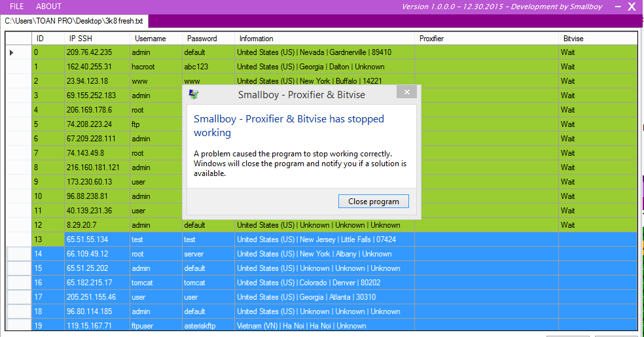This screenshot has height=337, width=644.
Task: Click the Proxifier column header
Action: [486, 39]
